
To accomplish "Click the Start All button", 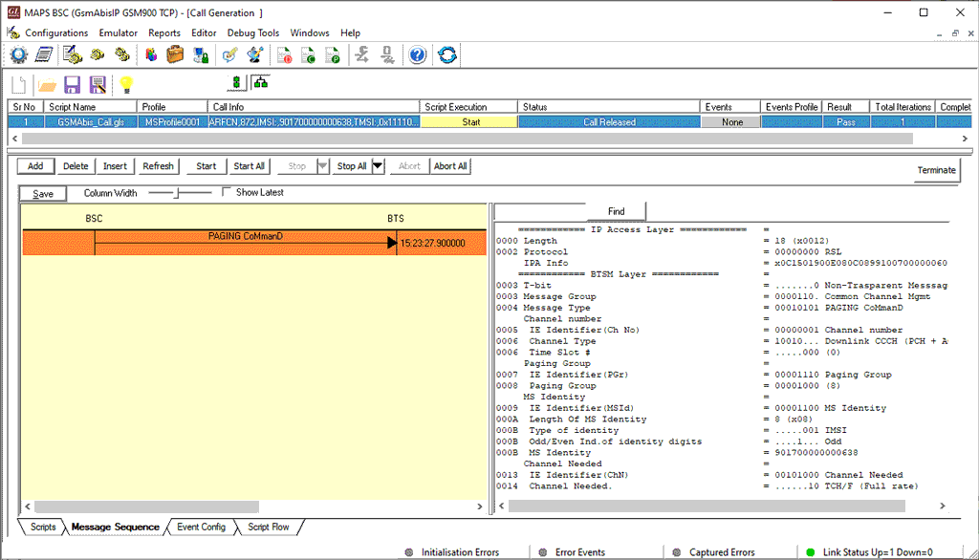I will (250, 166).
